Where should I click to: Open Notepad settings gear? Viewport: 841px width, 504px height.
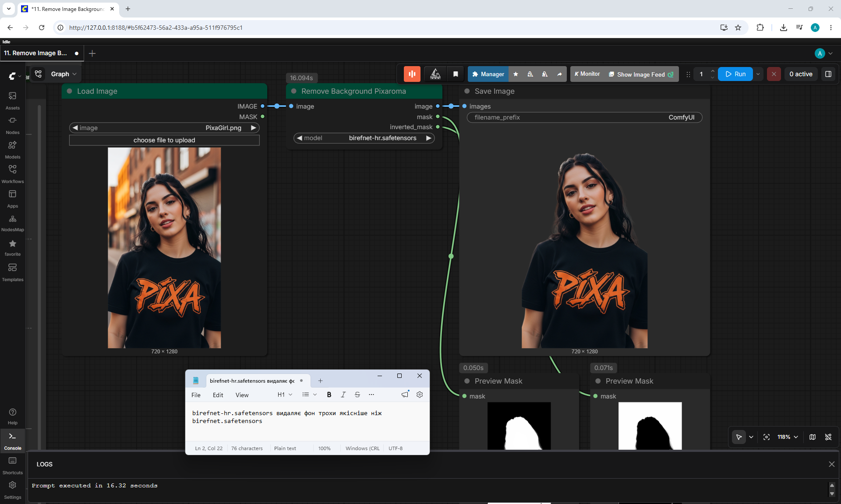click(x=420, y=395)
